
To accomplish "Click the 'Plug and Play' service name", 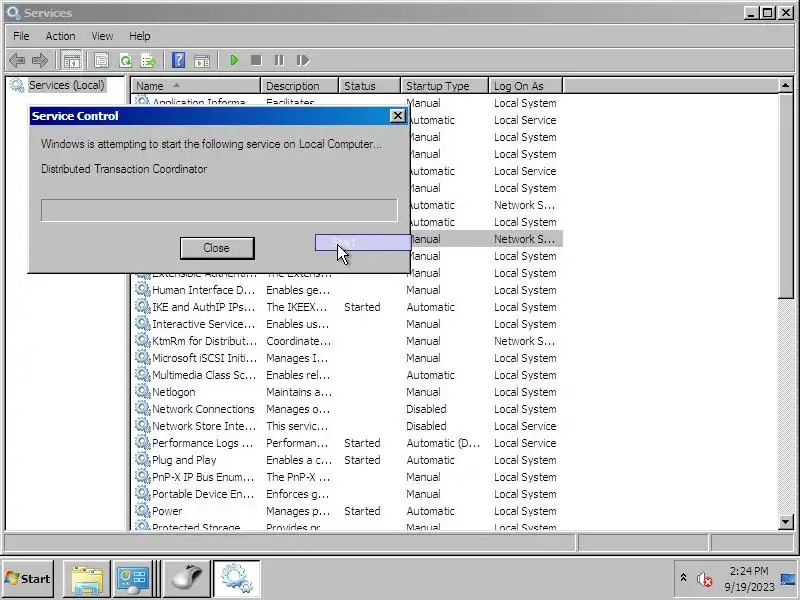I will (x=184, y=460).
